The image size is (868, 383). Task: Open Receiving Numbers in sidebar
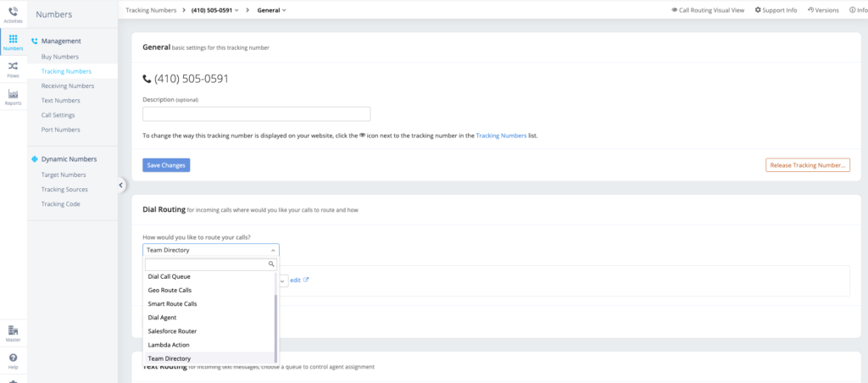click(x=68, y=86)
